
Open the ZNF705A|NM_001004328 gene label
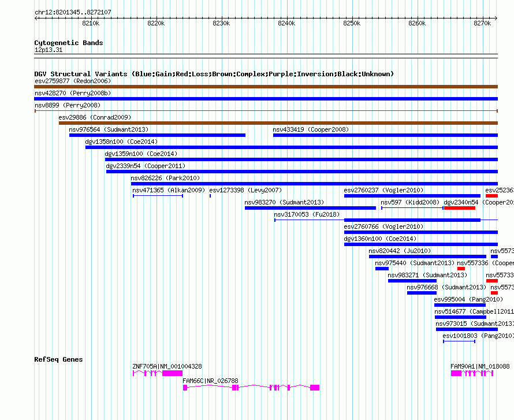point(167,366)
